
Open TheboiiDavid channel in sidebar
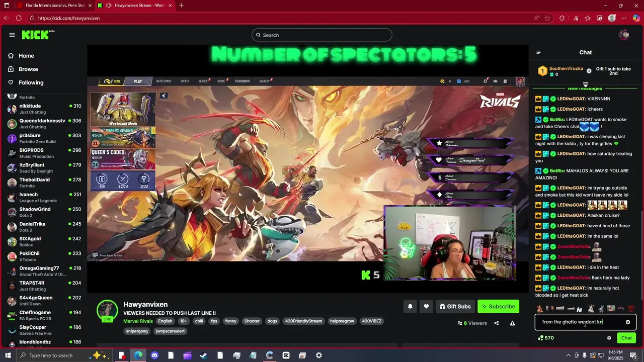click(x=44, y=183)
